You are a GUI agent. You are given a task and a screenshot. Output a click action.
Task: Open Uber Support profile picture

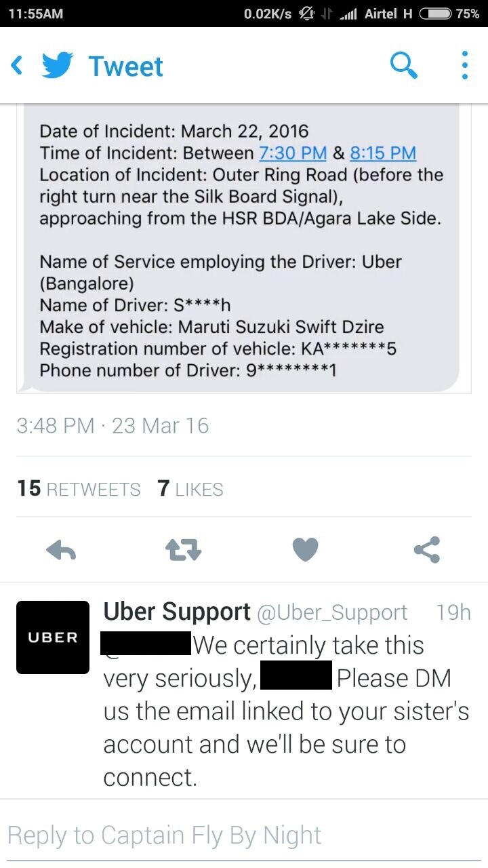click(53, 637)
